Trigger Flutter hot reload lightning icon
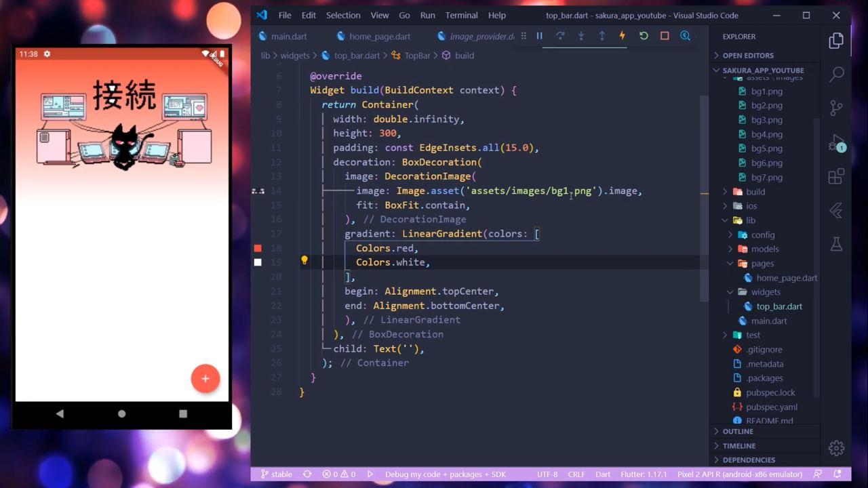Viewport: 868px width, 488px height. [622, 36]
